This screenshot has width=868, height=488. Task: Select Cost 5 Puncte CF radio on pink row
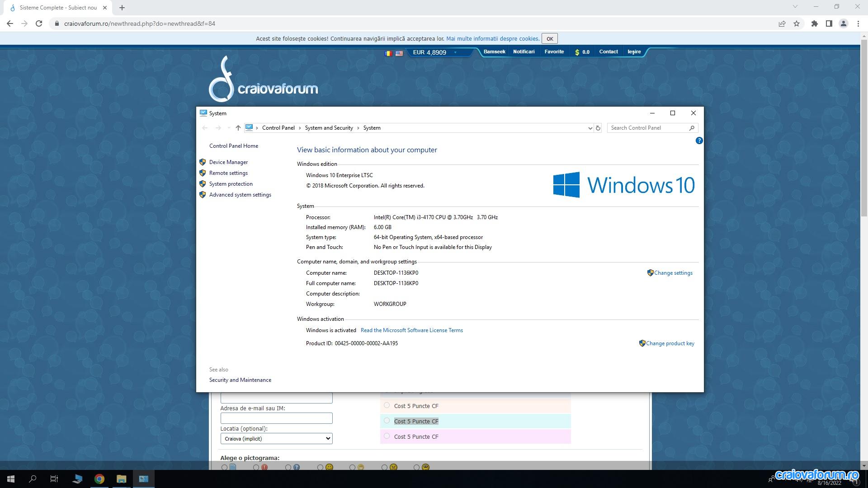coord(387,436)
